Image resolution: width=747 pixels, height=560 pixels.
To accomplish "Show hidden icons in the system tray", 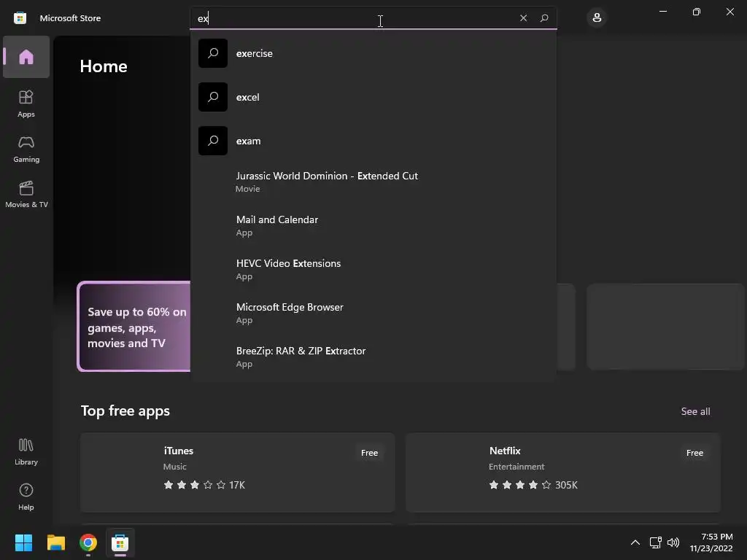I will [635, 542].
